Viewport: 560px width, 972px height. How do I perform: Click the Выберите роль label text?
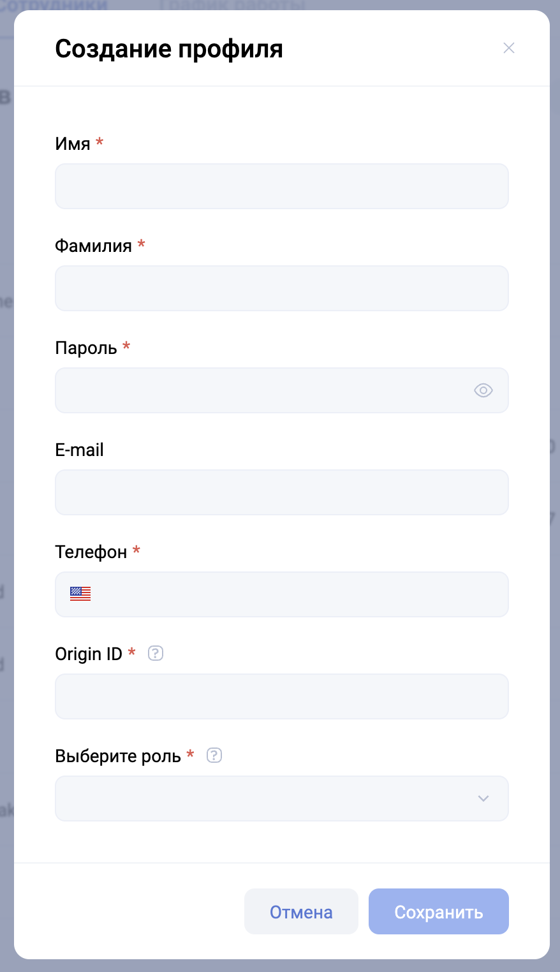coord(118,756)
